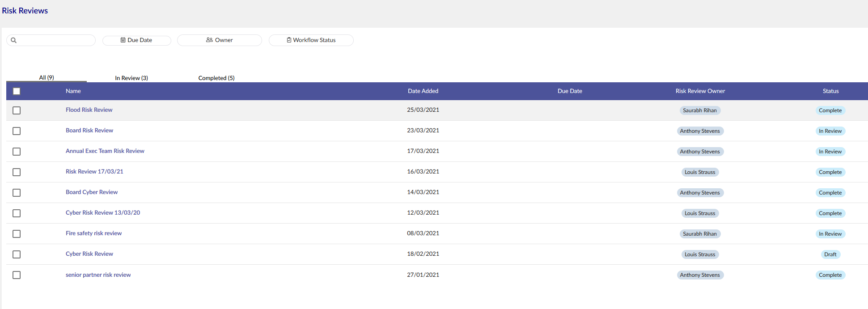Viewport: 868px width, 309px height.
Task: Click Anthony Stevens tag on Annual Exec Team row
Action: tap(700, 152)
